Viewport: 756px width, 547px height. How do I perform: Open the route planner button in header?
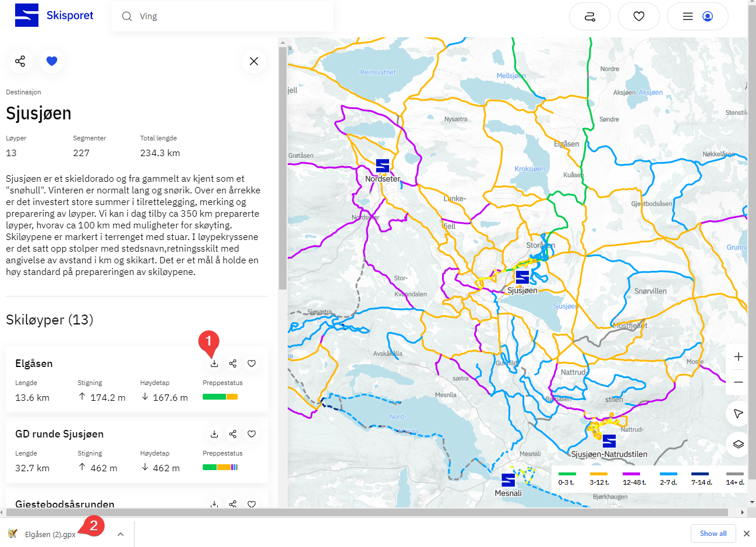coord(590,16)
